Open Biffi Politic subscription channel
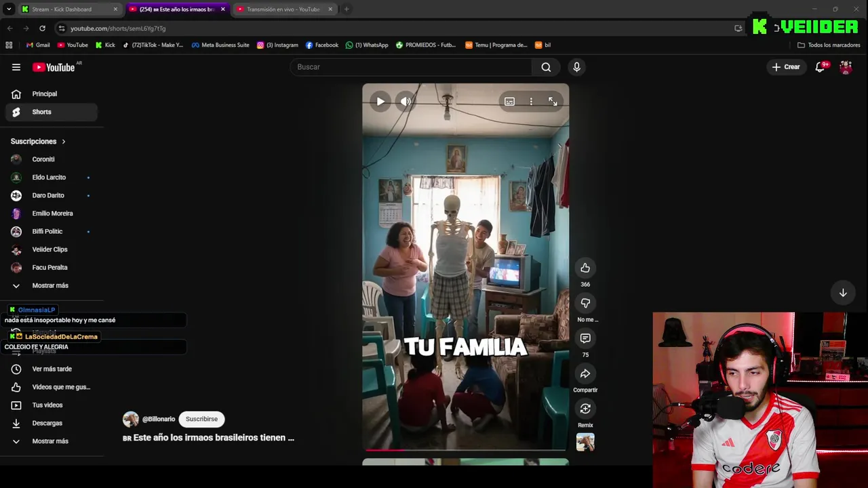Image resolution: width=868 pixels, height=488 pixels. [x=52, y=232]
